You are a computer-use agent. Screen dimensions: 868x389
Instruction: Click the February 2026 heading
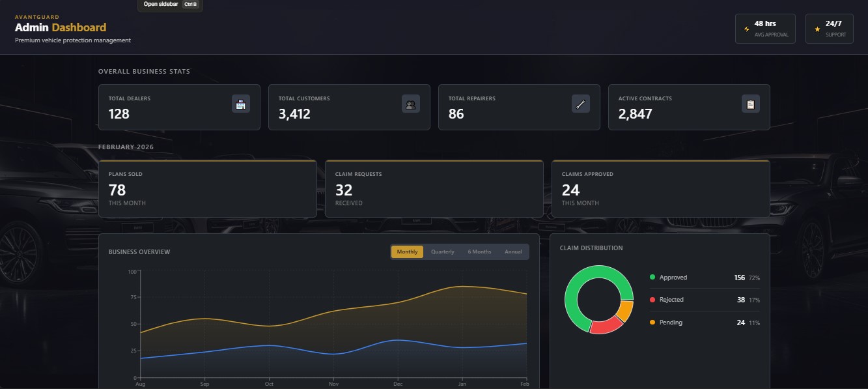click(x=126, y=147)
